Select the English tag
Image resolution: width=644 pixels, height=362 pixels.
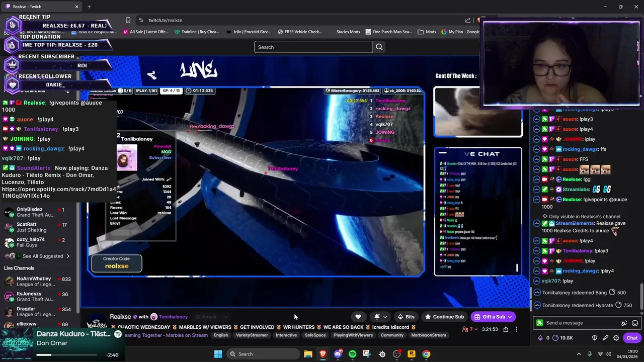pyautogui.click(x=221, y=335)
